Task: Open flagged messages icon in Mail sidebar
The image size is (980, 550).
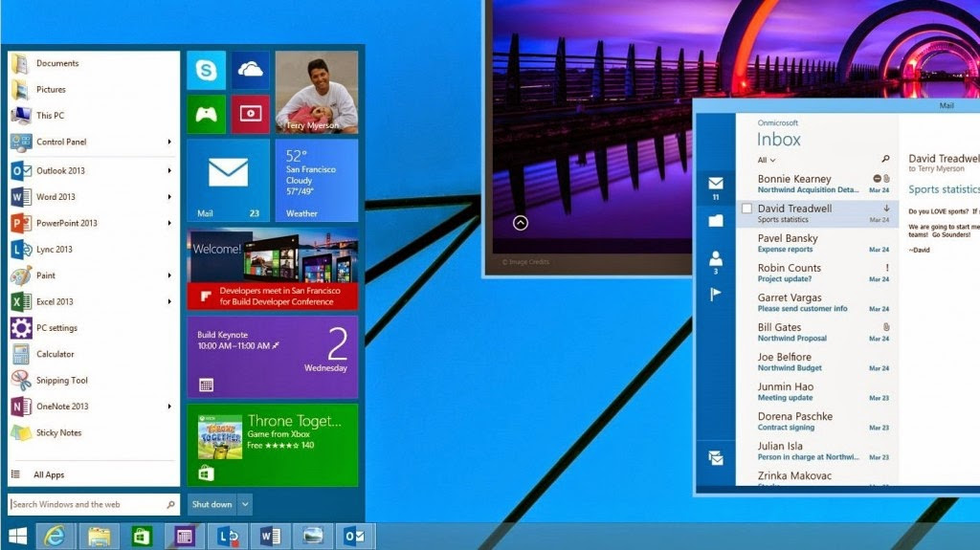Action: (x=716, y=294)
